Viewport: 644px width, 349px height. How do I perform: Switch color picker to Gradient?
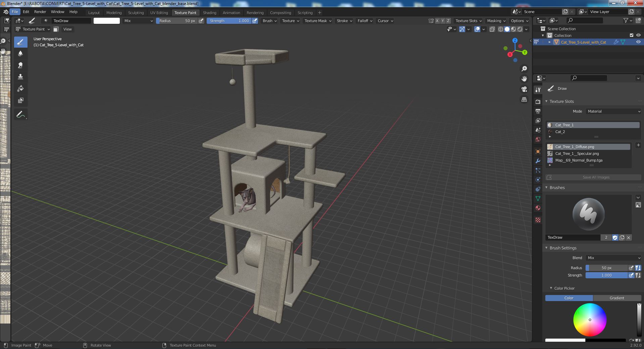(617, 298)
